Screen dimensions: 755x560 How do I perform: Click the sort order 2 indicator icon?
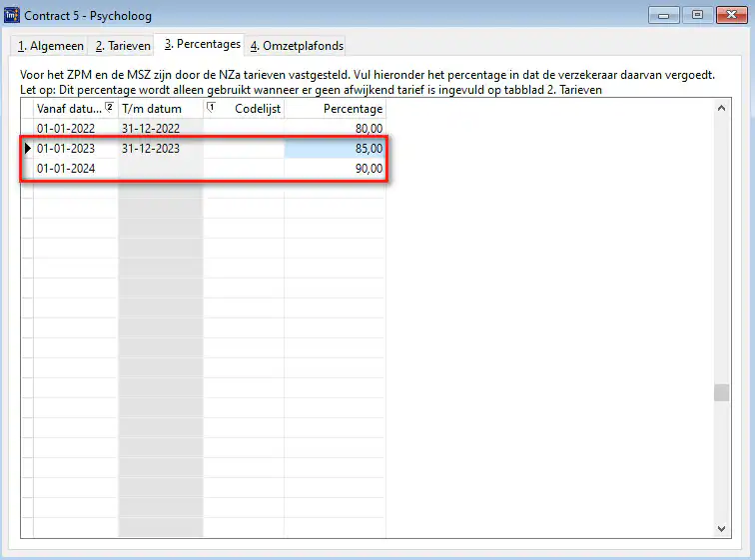point(109,108)
